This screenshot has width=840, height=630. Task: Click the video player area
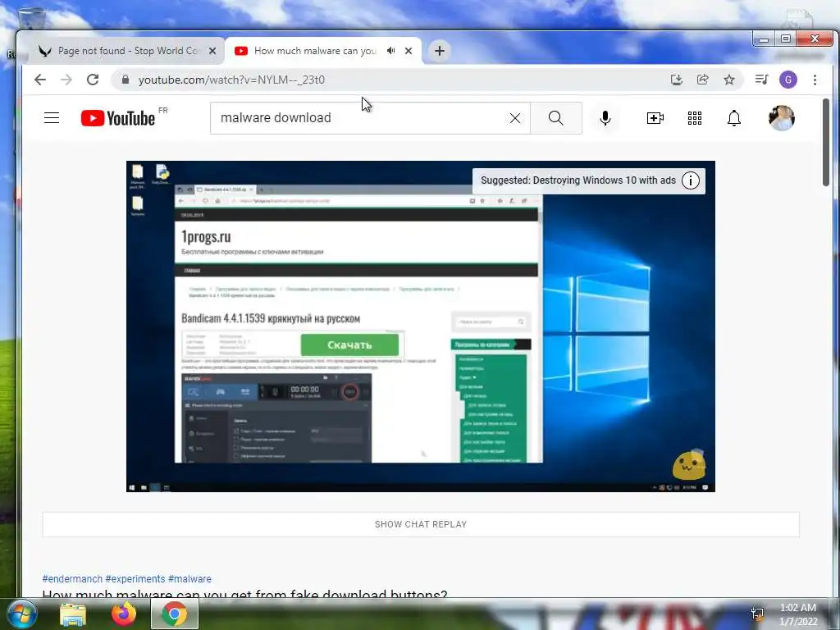421,326
